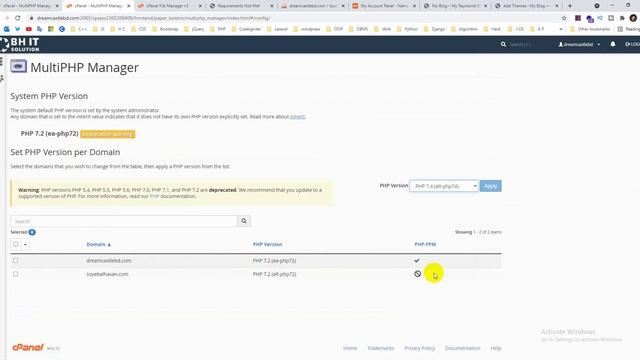Click the MultiPHP Manager page icon
The width and height of the screenshot is (640, 360).
18,66
